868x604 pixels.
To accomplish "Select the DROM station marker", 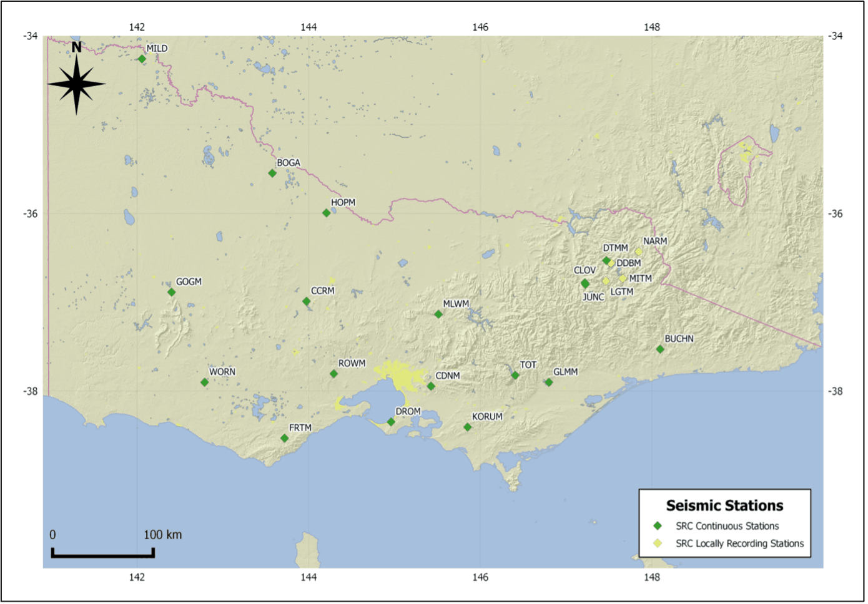I will [x=392, y=422].
